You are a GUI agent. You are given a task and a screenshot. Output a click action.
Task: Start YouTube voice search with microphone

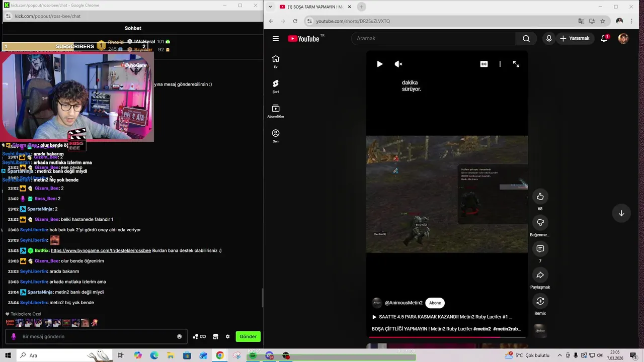[x=549, y=39]
